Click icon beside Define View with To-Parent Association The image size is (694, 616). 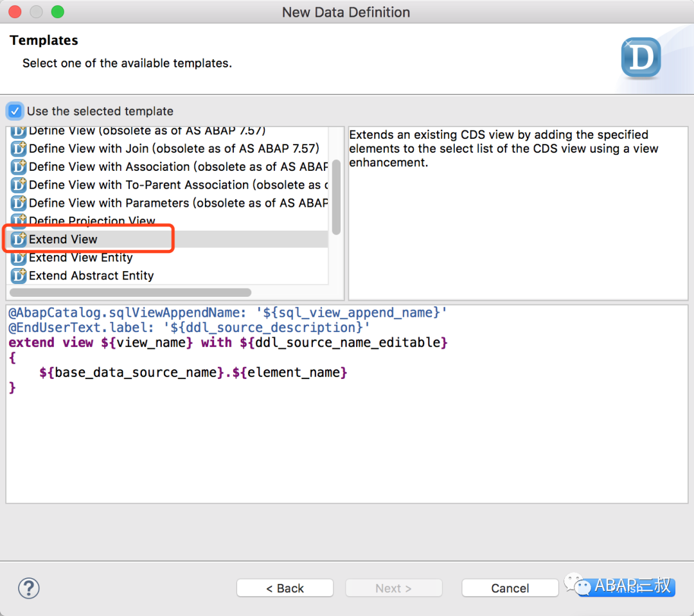[19, 184]
